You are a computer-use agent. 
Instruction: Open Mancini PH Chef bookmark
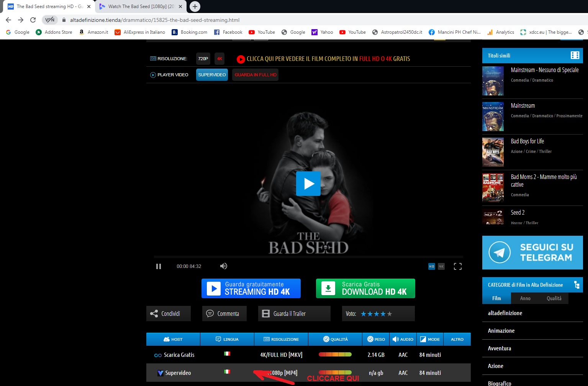(x=455, y=32)
